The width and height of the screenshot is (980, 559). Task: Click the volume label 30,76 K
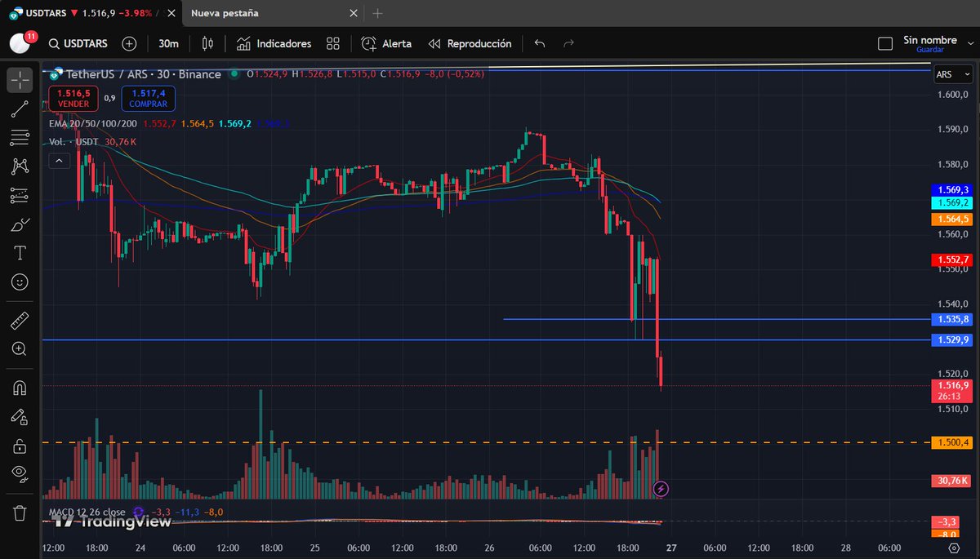coord(951,481)
